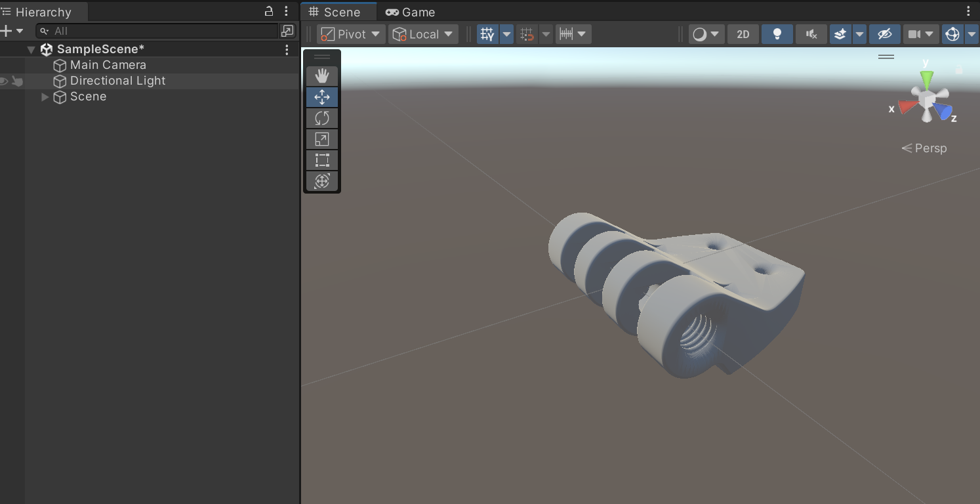Screen dimensions: 980x504
Task: Switch to the Game tab
Action: [x=410, y=12]
